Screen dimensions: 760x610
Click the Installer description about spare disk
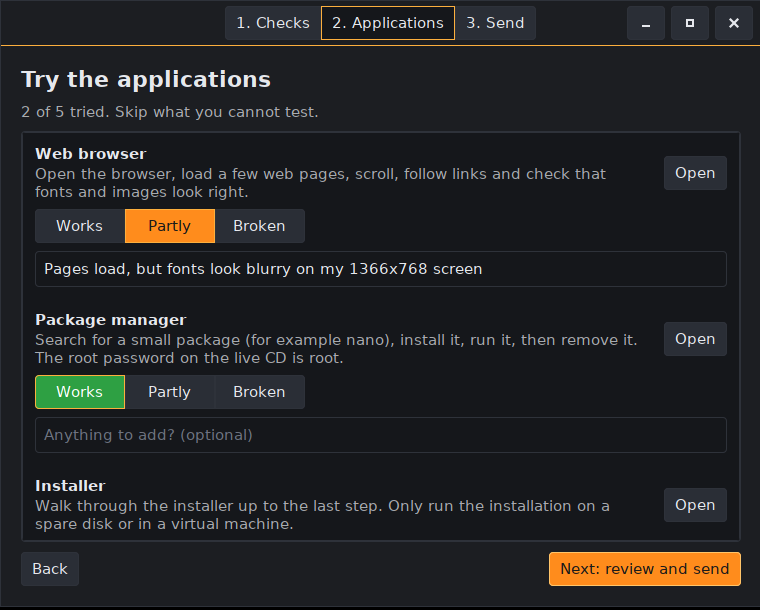point(322,515)
